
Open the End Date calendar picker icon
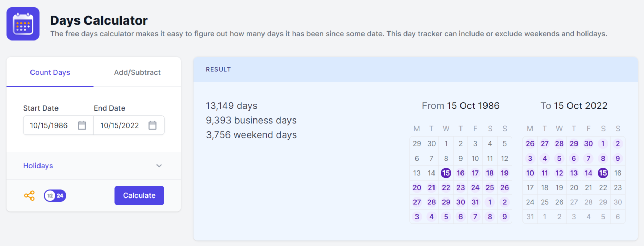[x=152, y=125]
